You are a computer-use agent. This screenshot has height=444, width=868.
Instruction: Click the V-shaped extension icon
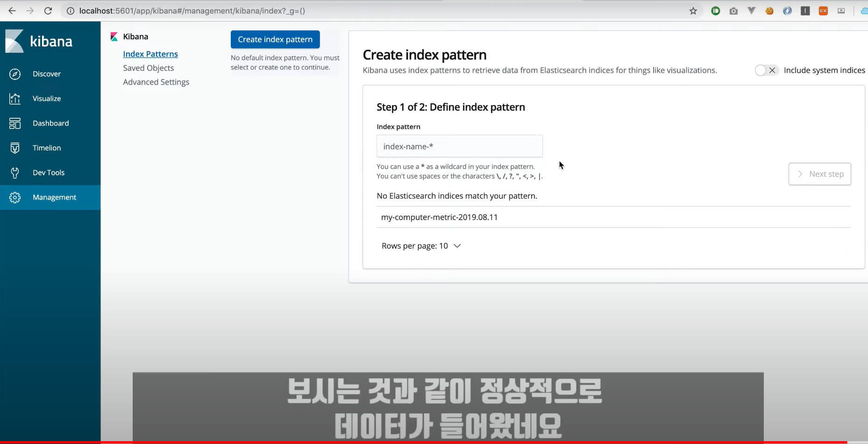(x=751, y=11)
